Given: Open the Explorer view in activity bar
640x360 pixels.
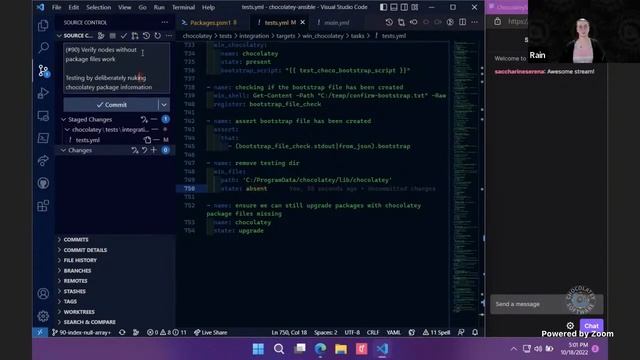Looking at the screenshot, I should (x=43, y=26).
